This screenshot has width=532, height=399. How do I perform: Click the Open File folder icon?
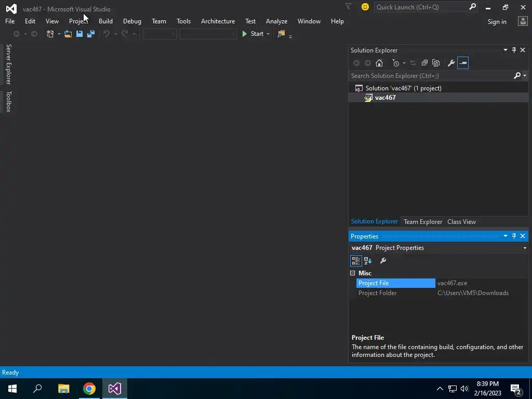(68, 34)
